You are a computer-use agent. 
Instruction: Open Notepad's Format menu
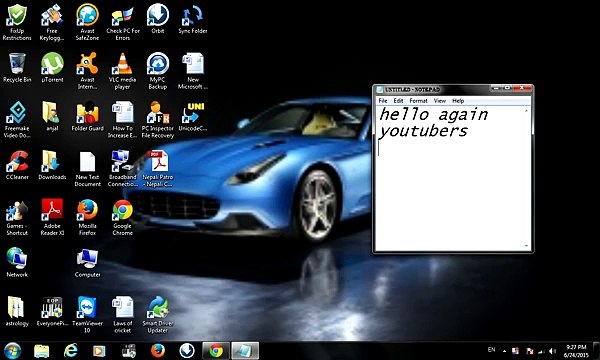point(418,101)
